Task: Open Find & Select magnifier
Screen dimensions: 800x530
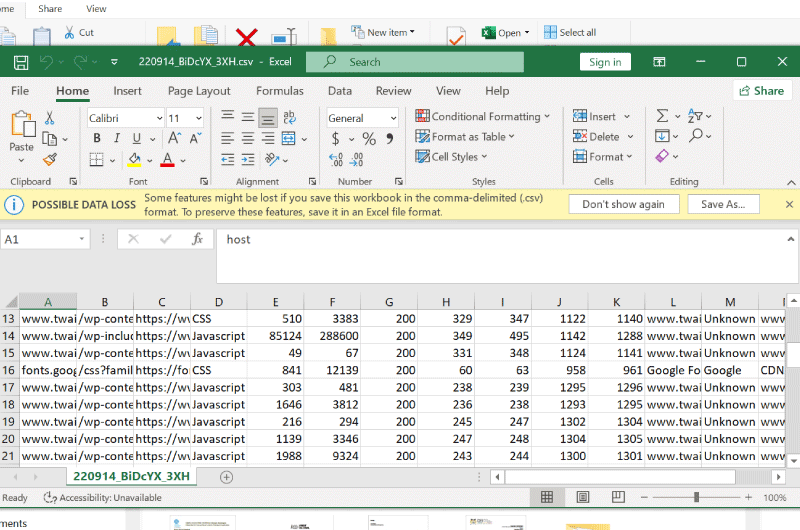Action: (x=696, y=136)
